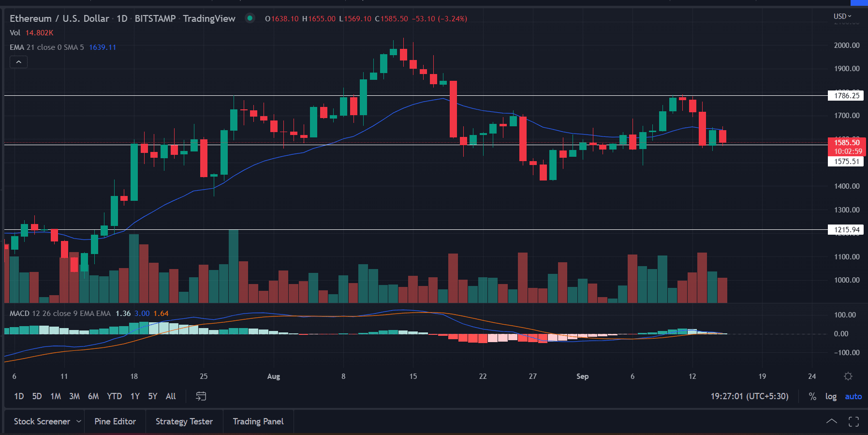Select the 5D time range
This screenshot has height=435, width=868.
tap(37, 396)
